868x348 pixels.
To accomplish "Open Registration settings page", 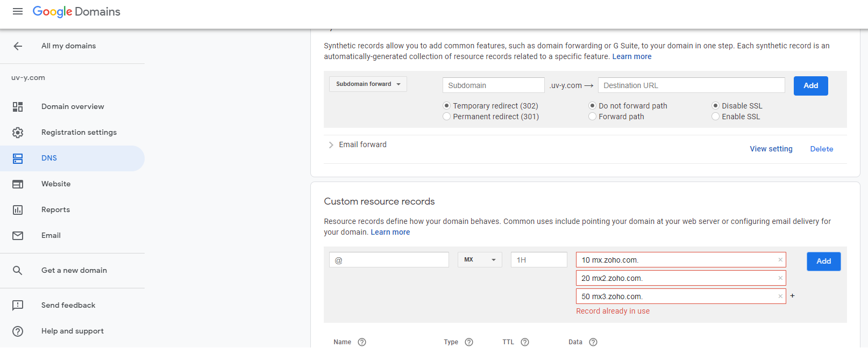I will click(x=79, y=133).
